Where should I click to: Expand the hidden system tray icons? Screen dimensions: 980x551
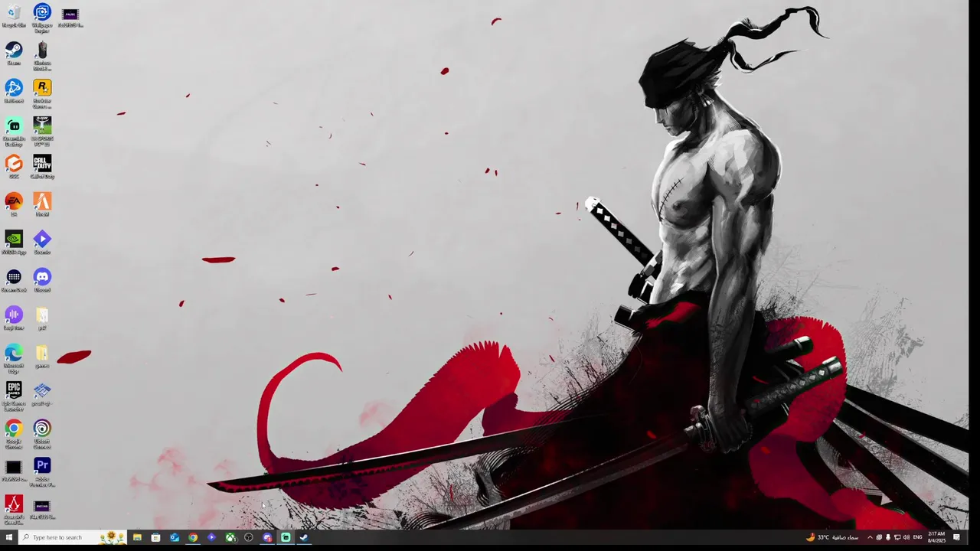(870, 537)
